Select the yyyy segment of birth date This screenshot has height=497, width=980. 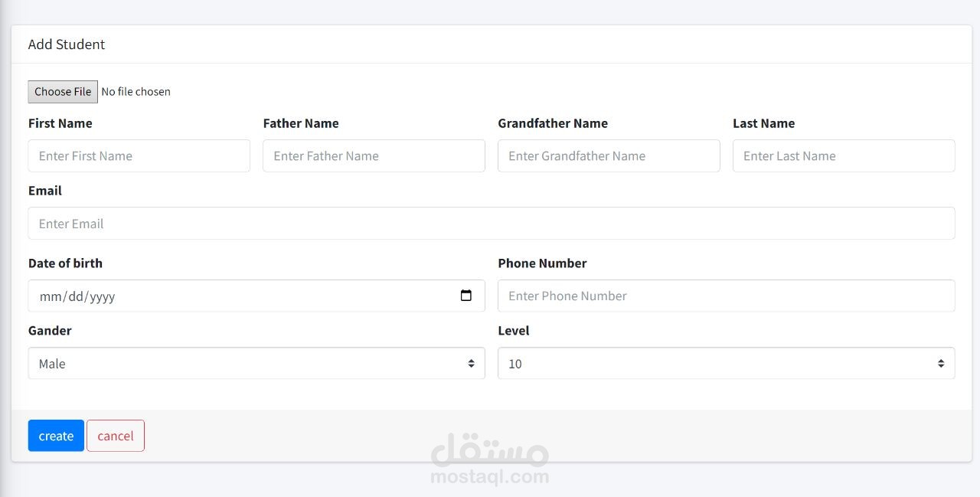click(x=103, y=296)
